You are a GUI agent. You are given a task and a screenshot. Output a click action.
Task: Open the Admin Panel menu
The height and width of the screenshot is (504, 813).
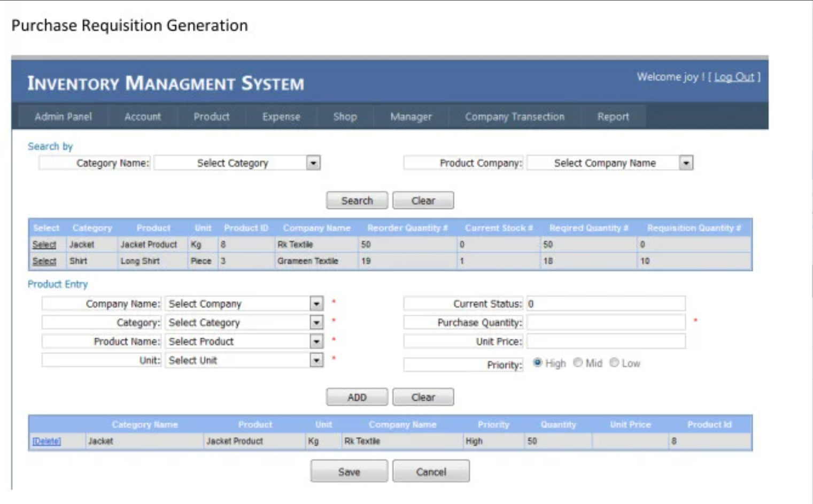63,116
